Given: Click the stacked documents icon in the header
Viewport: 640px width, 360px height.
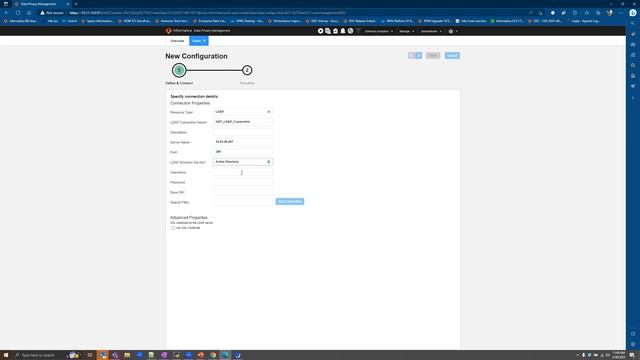Looking at the screenshot, I should pyautogui.click(x=328, y=31).
